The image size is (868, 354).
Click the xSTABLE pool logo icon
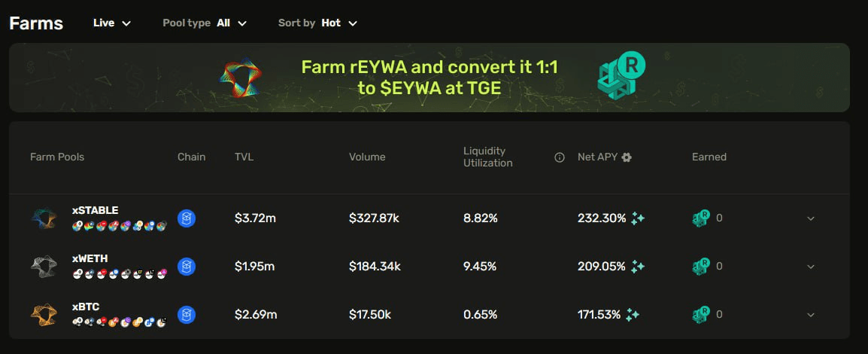coord(44,218)
